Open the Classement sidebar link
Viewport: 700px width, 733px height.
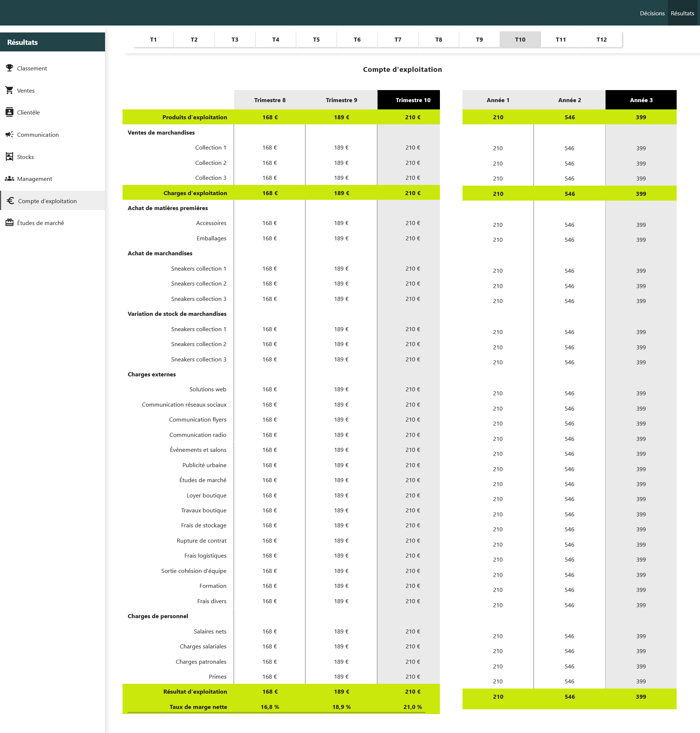[x=32, y=68]
